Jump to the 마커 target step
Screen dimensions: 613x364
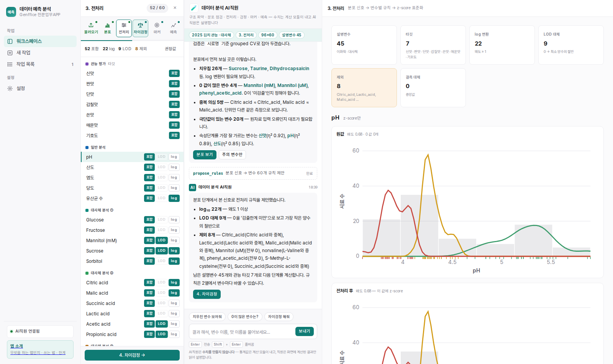(157, 28)
